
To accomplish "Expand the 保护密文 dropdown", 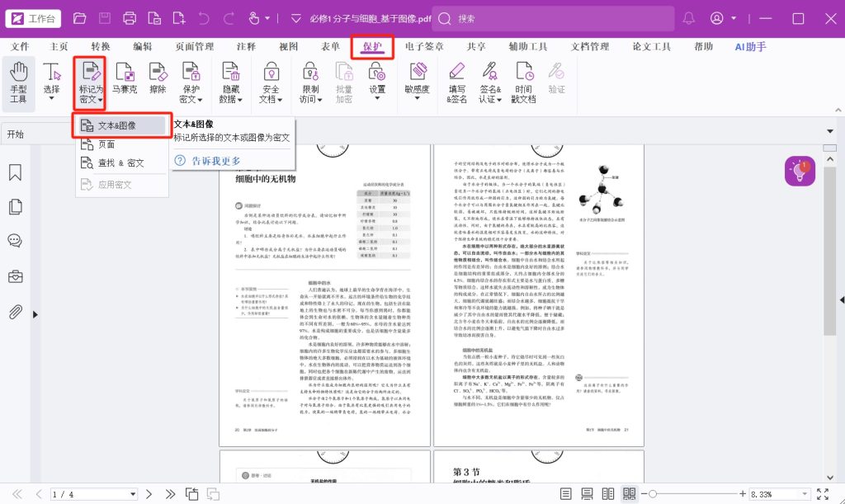I will (191, 82).
